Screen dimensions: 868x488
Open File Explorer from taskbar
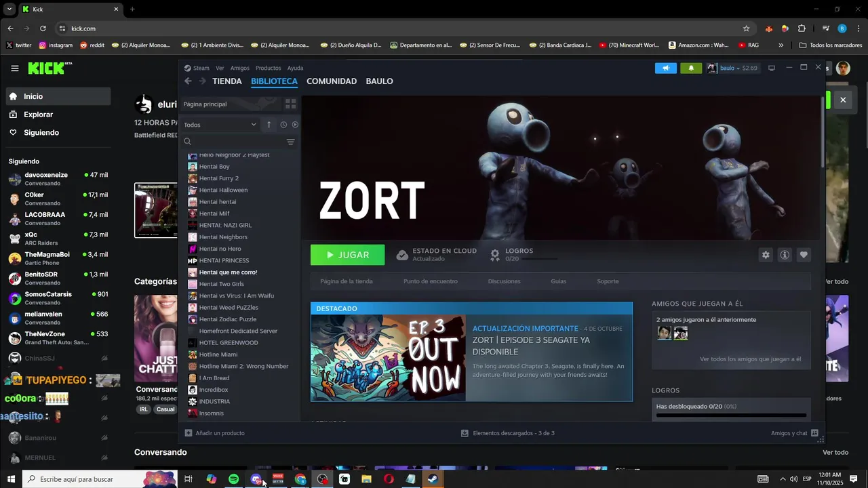[x=366, y=479]
